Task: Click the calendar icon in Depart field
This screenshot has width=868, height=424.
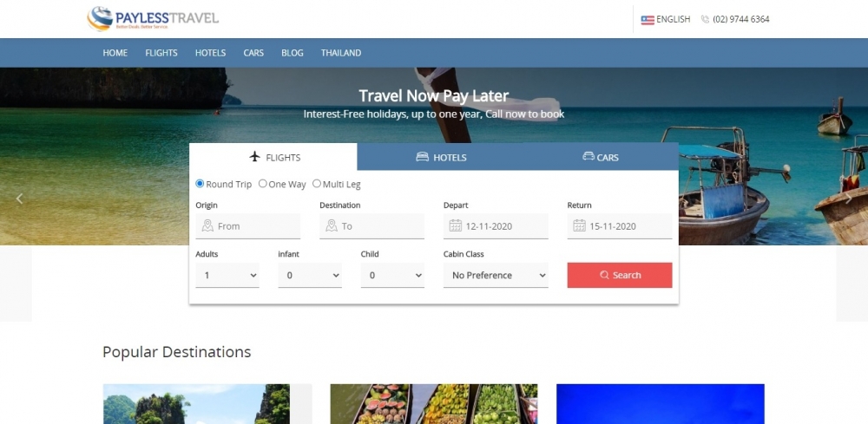Action: click(455, 225)
